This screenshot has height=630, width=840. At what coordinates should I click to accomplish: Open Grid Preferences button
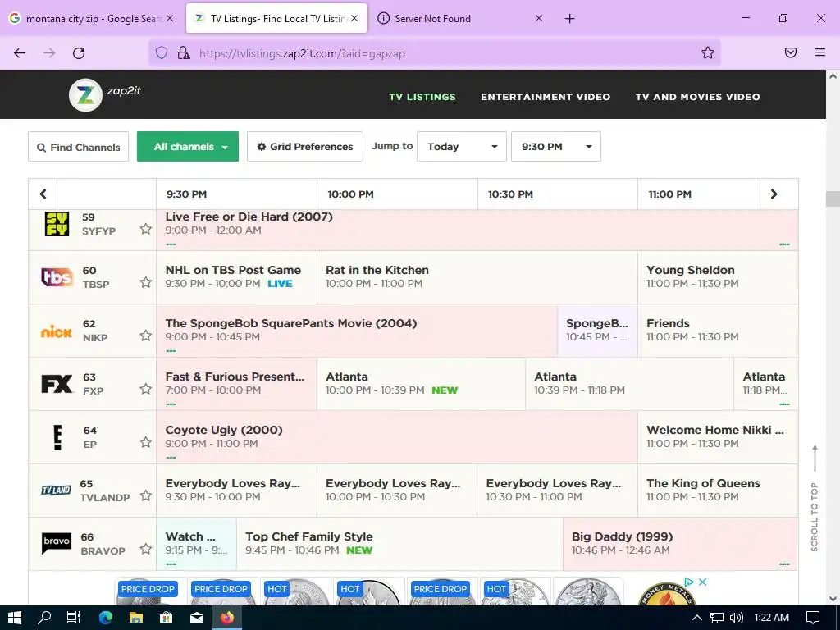305,146
